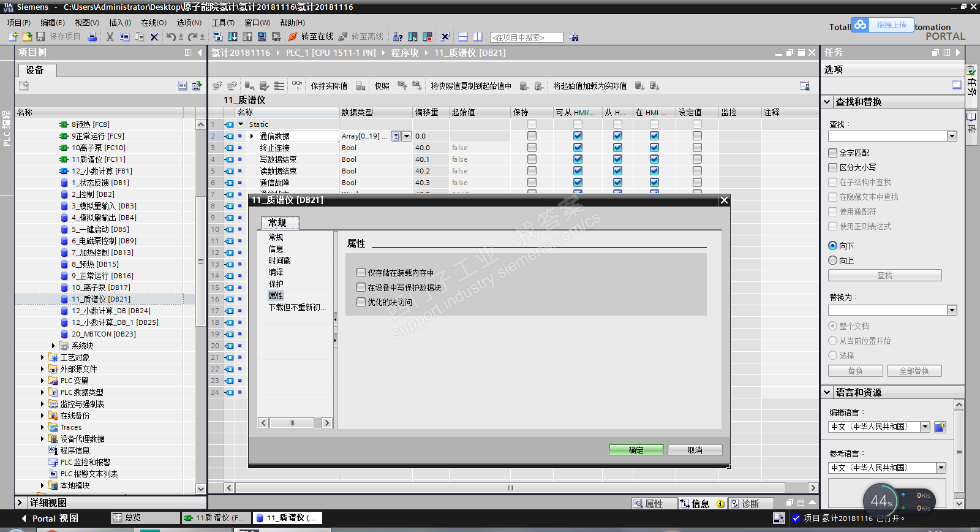Screen dimensions: 980x532
Task: Click the print icon in main toolbar
Action: point(92,37)
